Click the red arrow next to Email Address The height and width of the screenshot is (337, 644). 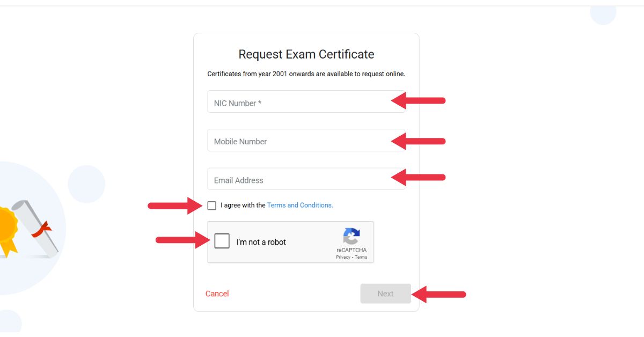tap(418, 177)
